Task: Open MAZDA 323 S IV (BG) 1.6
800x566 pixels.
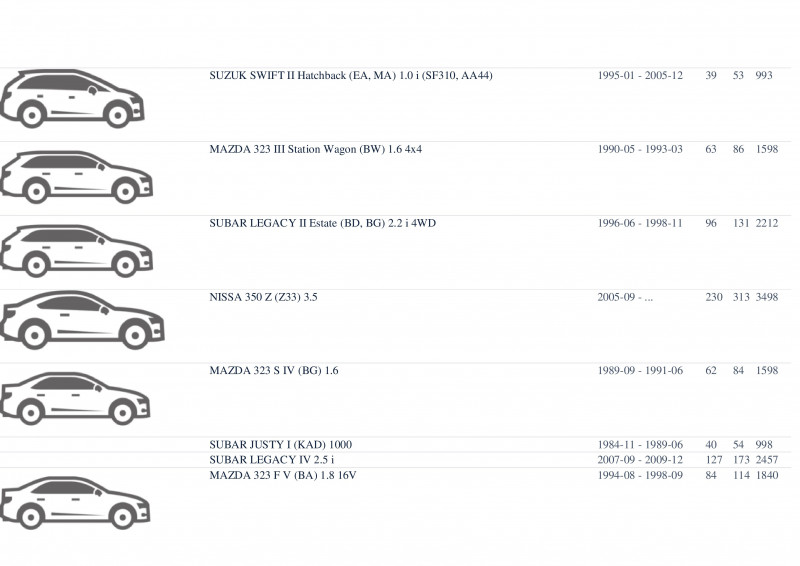Action: (274, 371)
